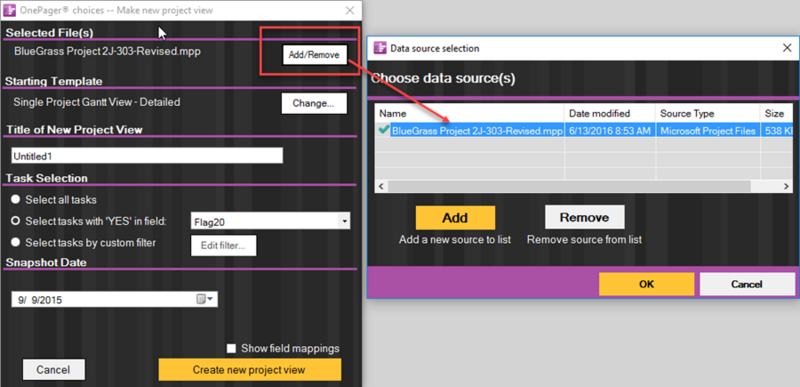This screenshot has height=387, width=800.
Task: Click the Edit filter... button
Action: tap(223, 245)
